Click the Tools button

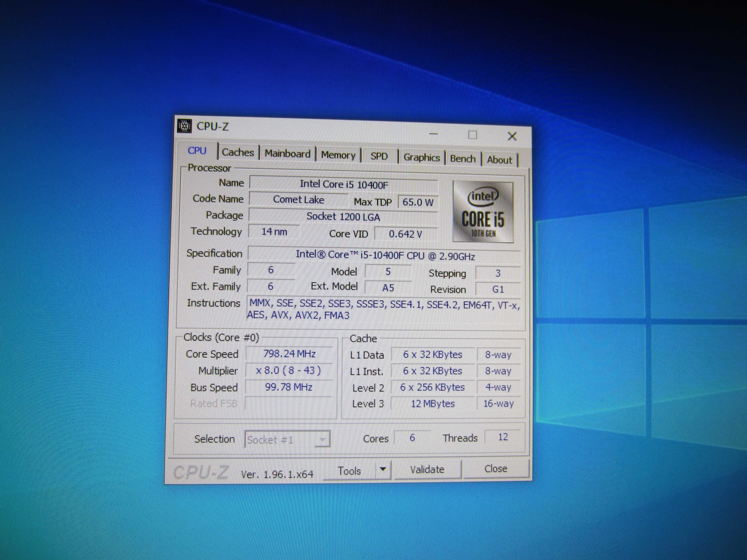(x=349, y=471)
